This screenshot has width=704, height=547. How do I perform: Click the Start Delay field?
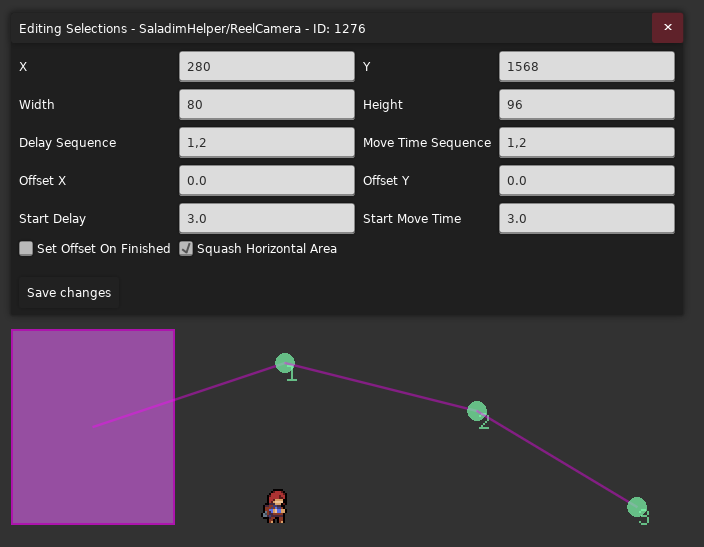coord(267,218)
